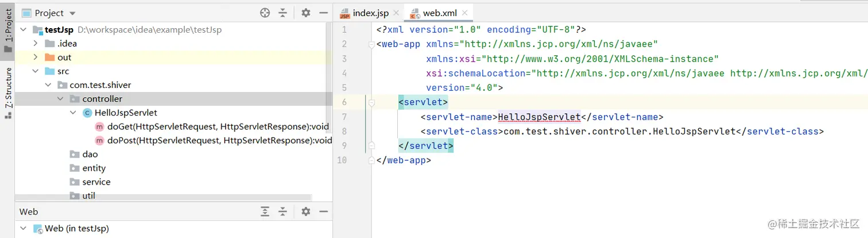The width and height of the screenshot is (868, 238).
Task: Close the web.xml editor tab
Action: click(464, 13)
